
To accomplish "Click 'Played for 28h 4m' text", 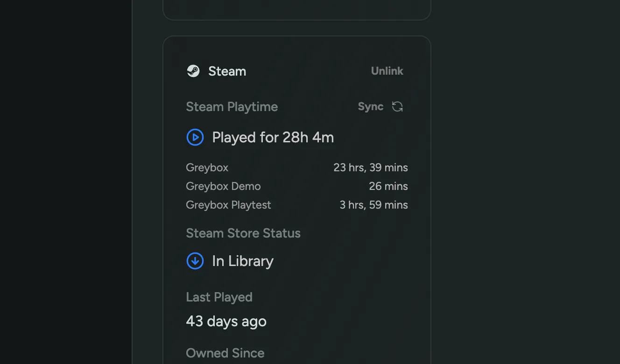I will tap(273, 138).
